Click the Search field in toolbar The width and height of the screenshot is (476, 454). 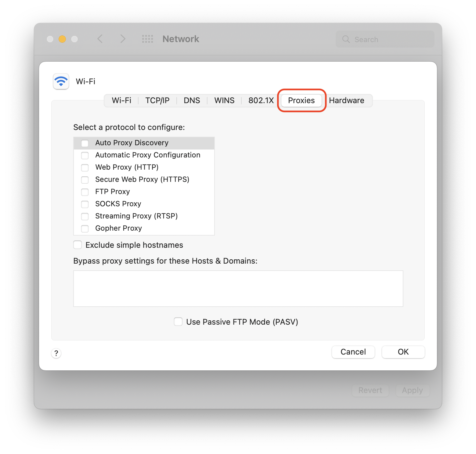(x=385, y=39)
